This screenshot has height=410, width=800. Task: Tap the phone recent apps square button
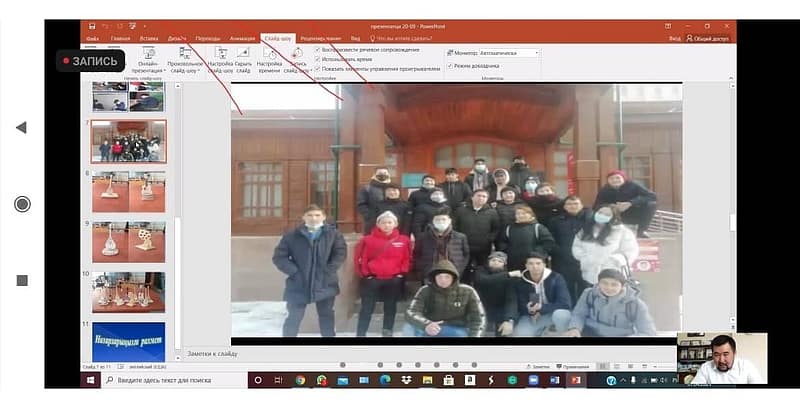click(x=22, y=280)
